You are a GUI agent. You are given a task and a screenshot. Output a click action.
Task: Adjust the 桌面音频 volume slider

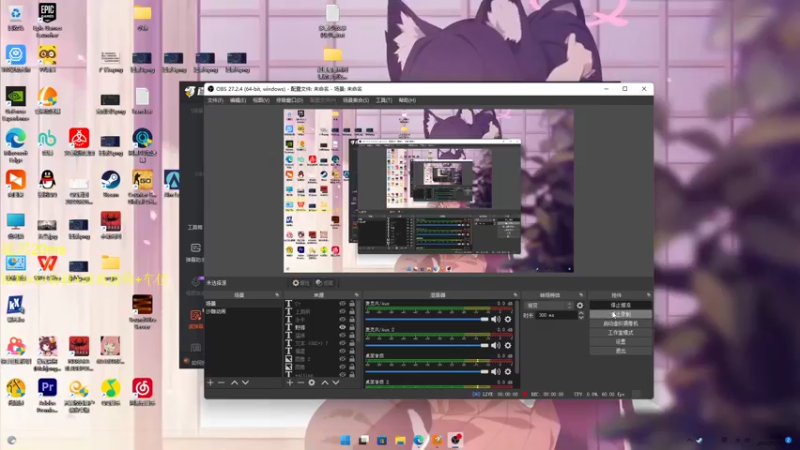[427, 371]
